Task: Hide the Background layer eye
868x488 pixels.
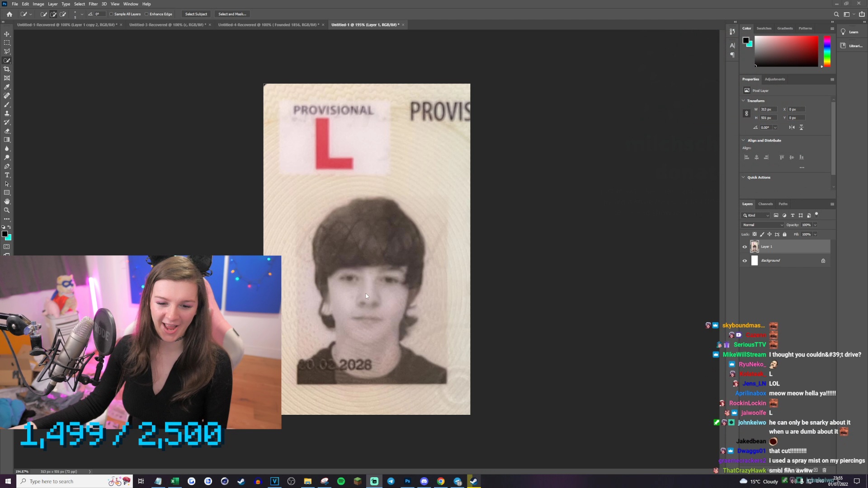Action: [x=745, y=261]
